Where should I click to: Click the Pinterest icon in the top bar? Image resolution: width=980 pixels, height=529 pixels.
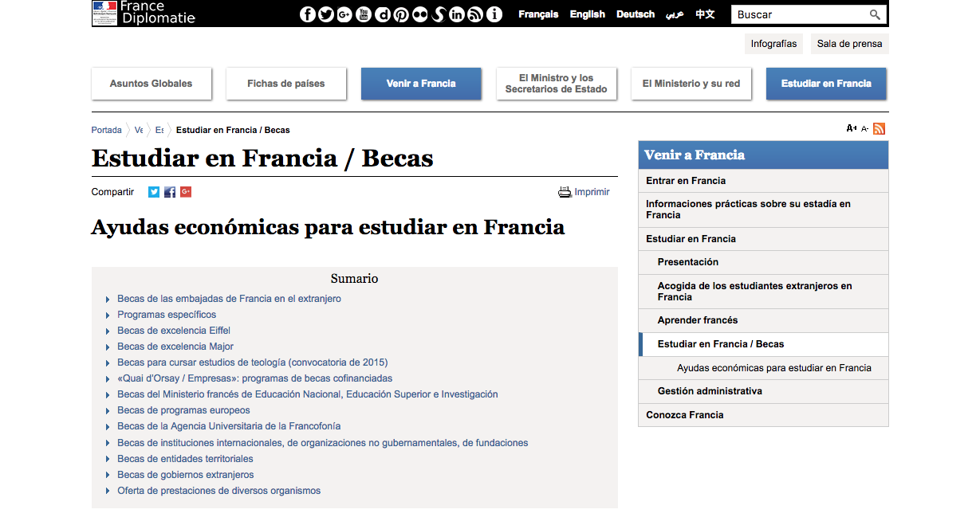tap(399, 14)
